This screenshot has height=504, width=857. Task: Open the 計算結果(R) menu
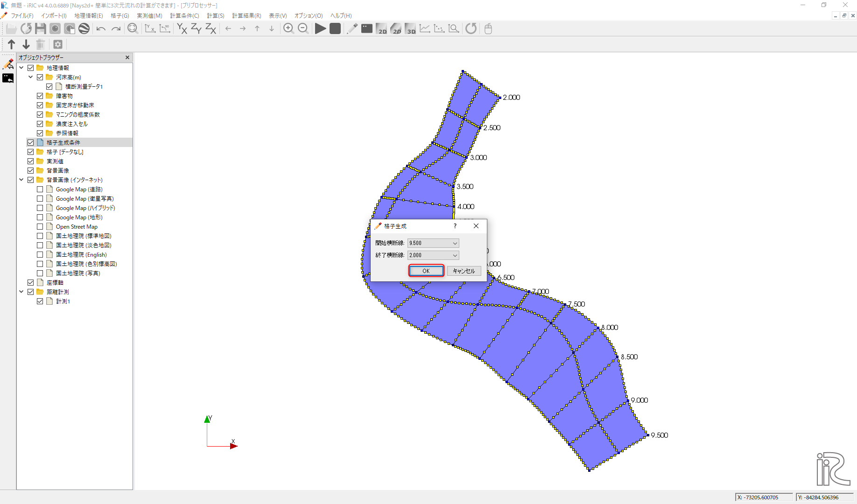(246, 15)
